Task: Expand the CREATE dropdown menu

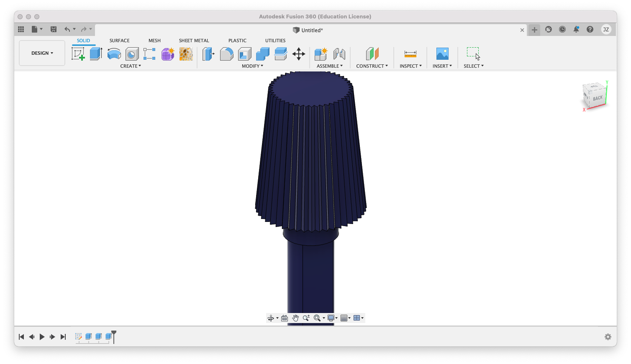Action: [131, 66]
